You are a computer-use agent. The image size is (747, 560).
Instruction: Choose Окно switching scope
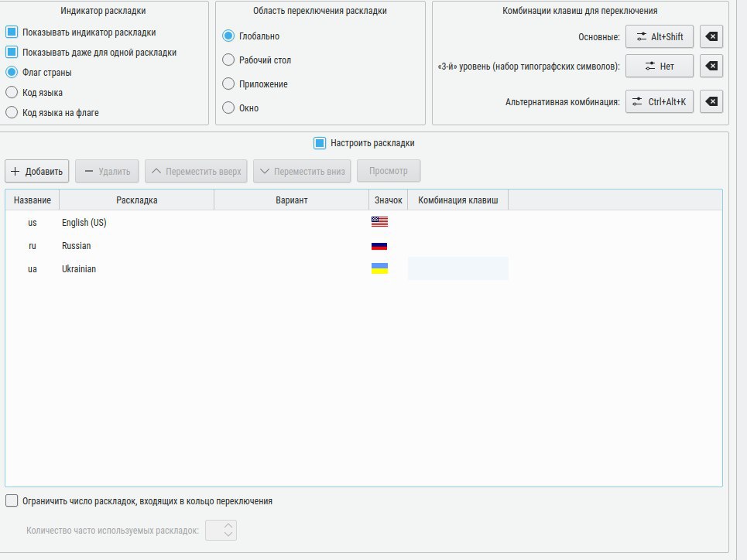click(228, 108)
